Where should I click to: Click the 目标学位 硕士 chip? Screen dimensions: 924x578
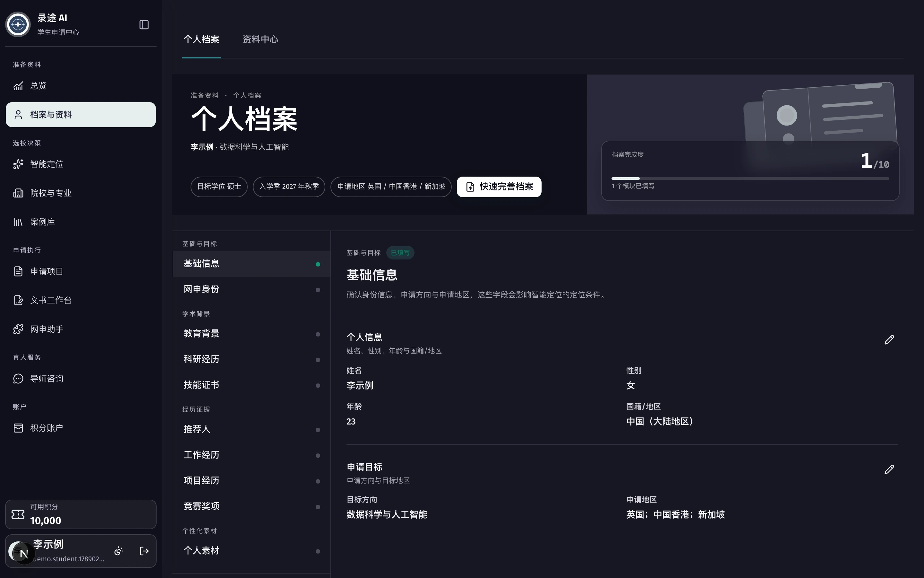[219, 187]
